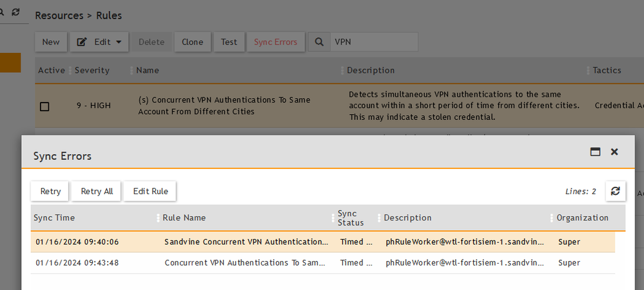Click the Retry button
This screenshot has width=644, height=290.
pos(50,191)
